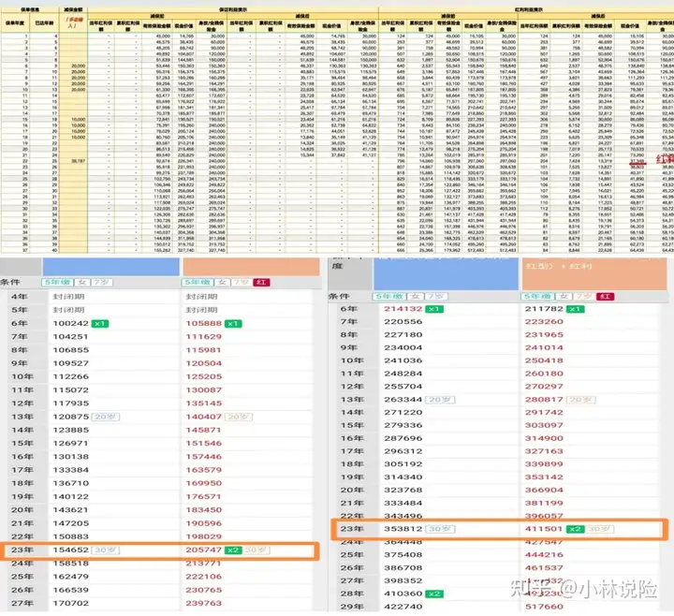The width and height of the screenshot is (674, 616).
Task: Select red value 366904
Action: tap(544, 490)
